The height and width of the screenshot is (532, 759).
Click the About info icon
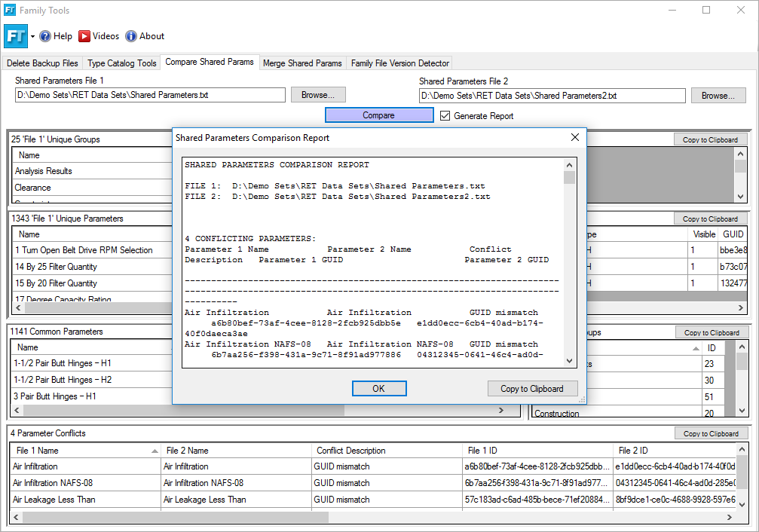[131, 36]
